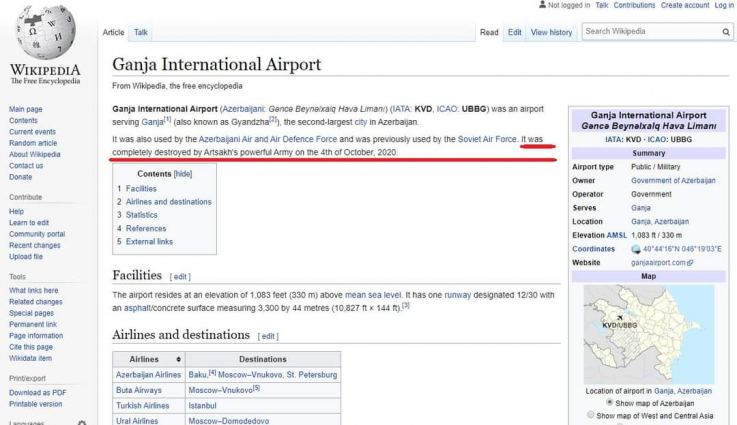Click Azerbaijan Airlines in the table
737x425 pixels.
click(148, 375)
